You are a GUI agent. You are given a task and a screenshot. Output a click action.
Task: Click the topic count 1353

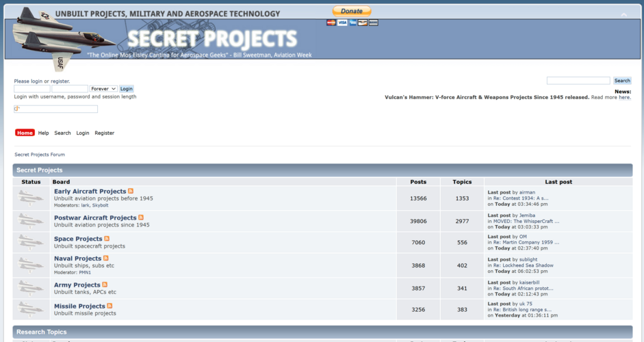tap(462, 198)
